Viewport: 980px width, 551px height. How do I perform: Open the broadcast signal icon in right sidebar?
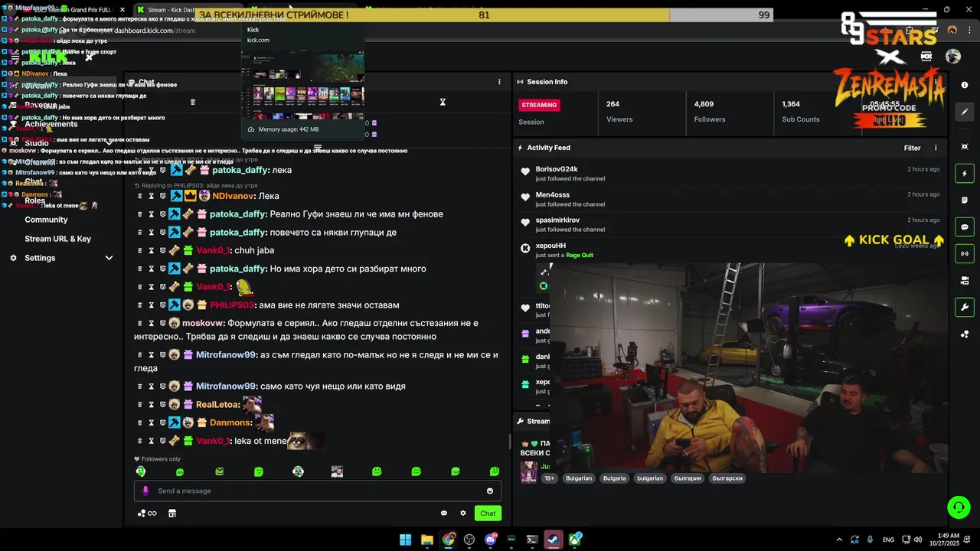[x=965, y=253]
